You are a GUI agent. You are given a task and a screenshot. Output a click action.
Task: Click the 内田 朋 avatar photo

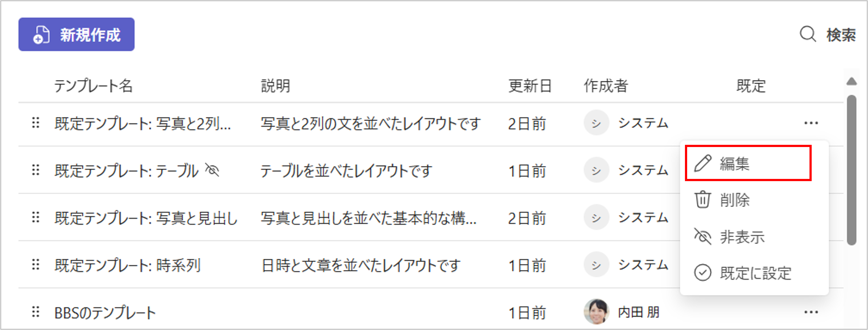pyautogui.click(x=596, y=312)
